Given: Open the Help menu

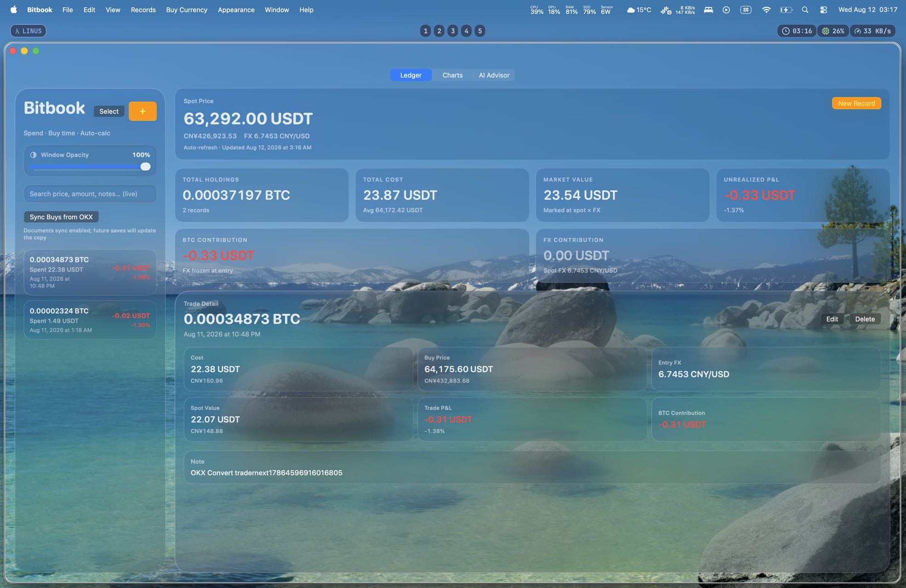Looking at the screenshot, I should [306, 10].
